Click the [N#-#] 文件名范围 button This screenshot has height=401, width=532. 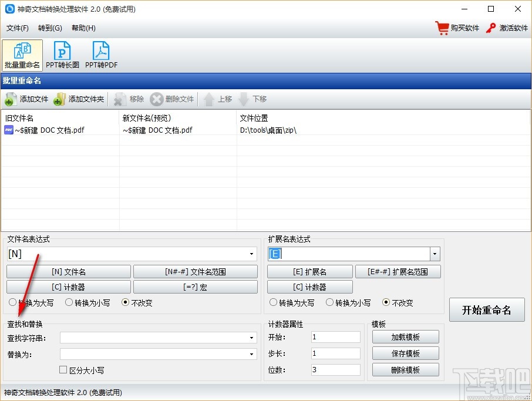tap(196, 272)
